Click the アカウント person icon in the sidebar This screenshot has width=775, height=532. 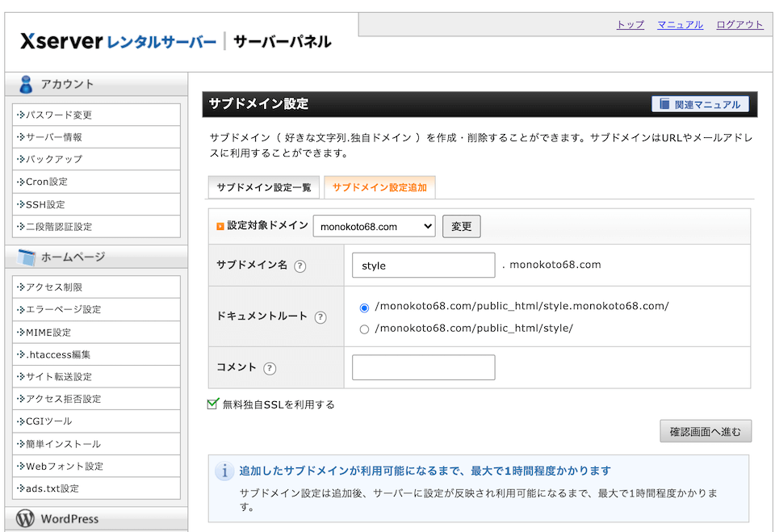click(x=27, y=84)
